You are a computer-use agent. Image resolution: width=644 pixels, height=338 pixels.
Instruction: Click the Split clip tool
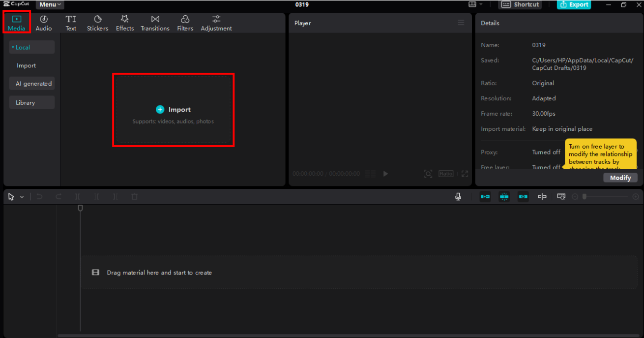coord(78,197)
